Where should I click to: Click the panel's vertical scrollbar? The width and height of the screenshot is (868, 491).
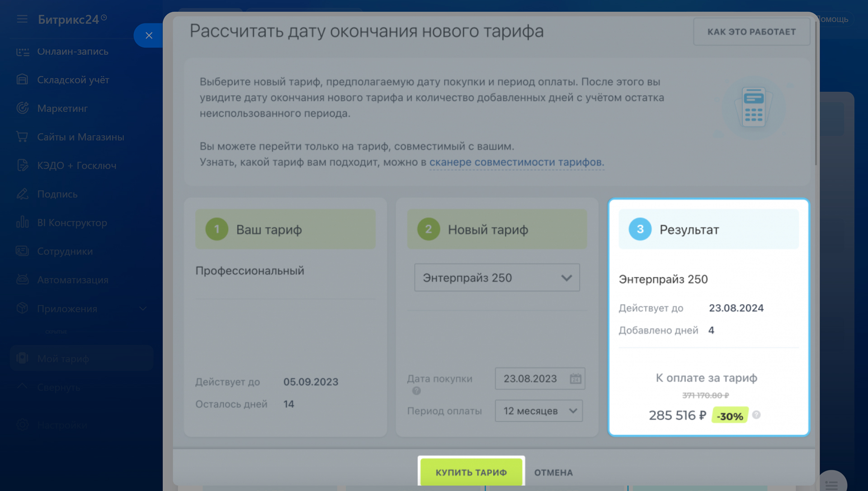pos(816,93)
